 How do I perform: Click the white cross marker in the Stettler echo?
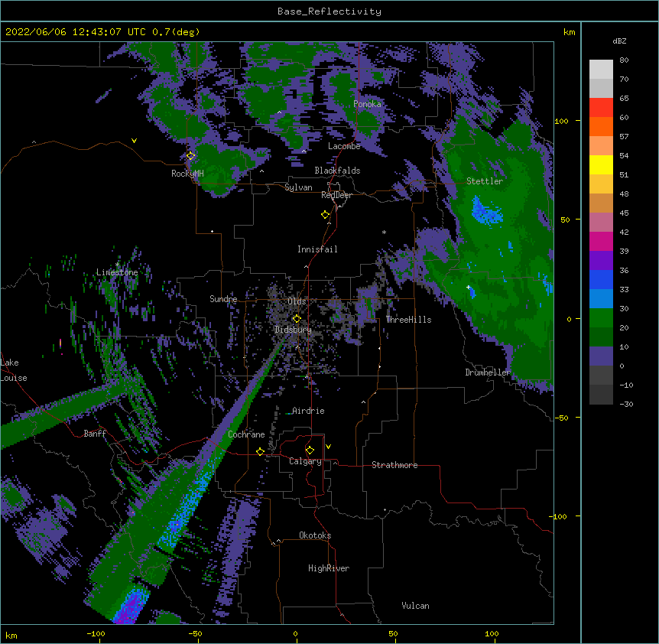468,287
